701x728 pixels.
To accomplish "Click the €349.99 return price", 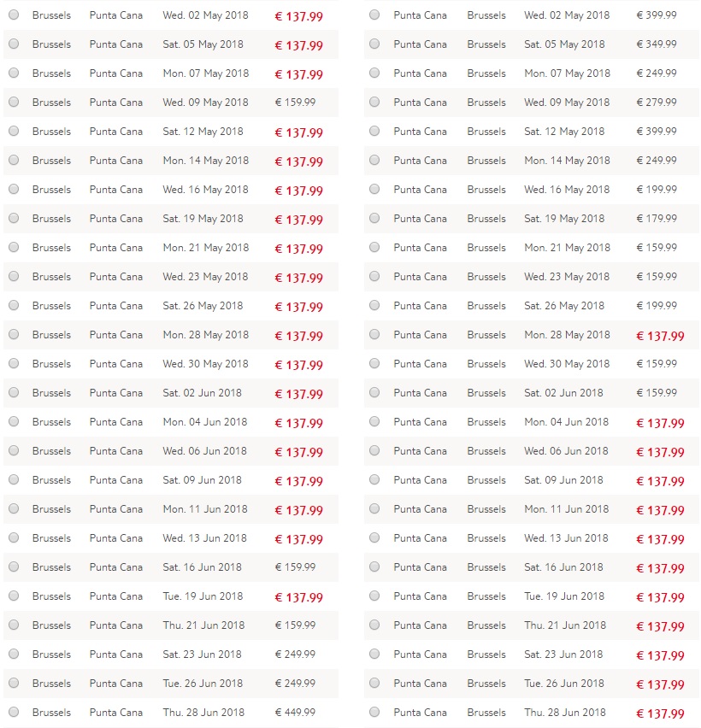I will tap(657, 44).
